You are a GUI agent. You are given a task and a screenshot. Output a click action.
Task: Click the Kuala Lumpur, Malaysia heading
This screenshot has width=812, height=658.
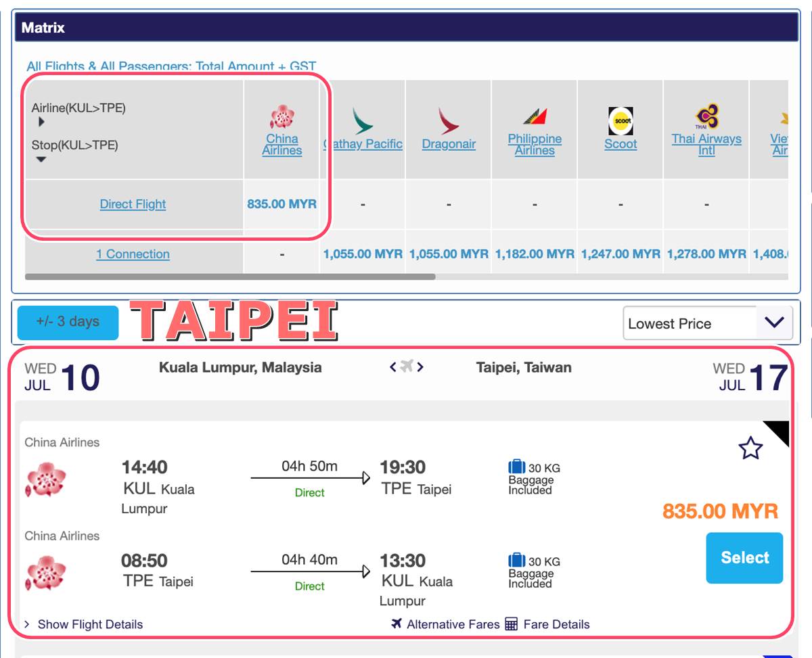point(240,367)
